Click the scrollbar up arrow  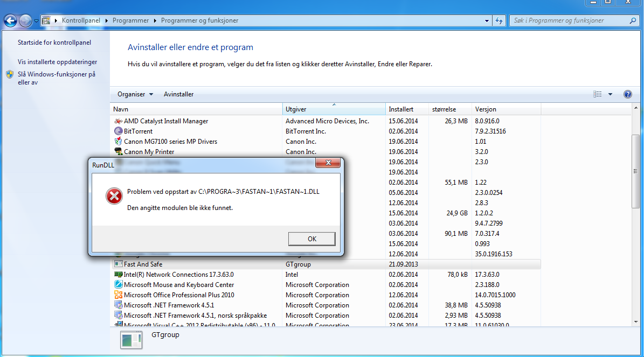[x=635, y=108]
